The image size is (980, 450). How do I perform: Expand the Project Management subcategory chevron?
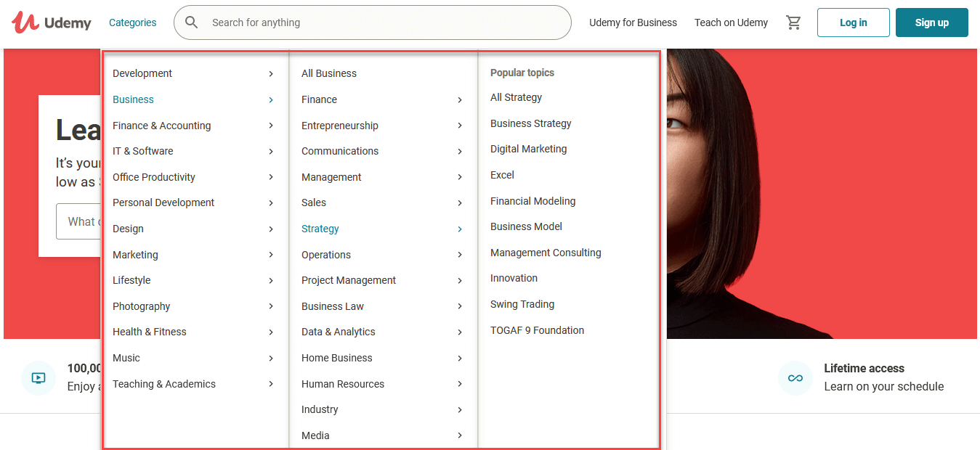[460, 281]
